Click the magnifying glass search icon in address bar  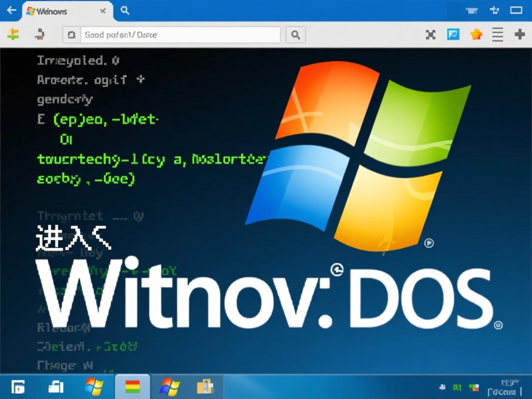tap(296, 35)
